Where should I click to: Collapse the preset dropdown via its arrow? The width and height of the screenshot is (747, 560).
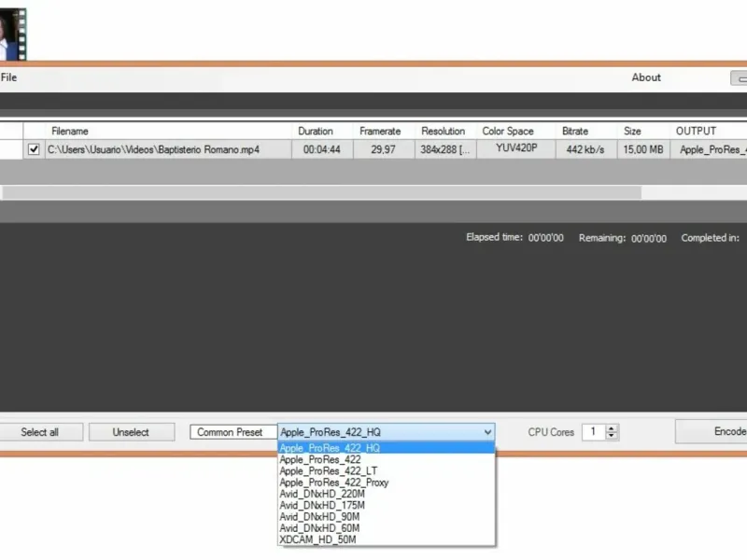[x=487, y=432]
